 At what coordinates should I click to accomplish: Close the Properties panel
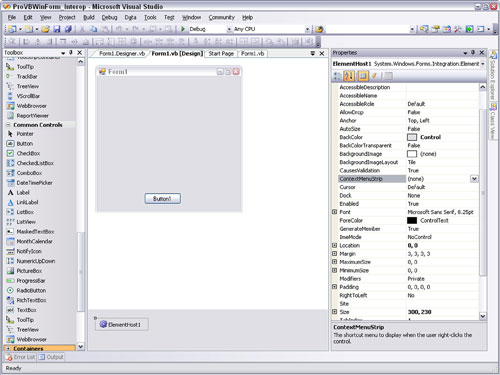tap(482, 53)
